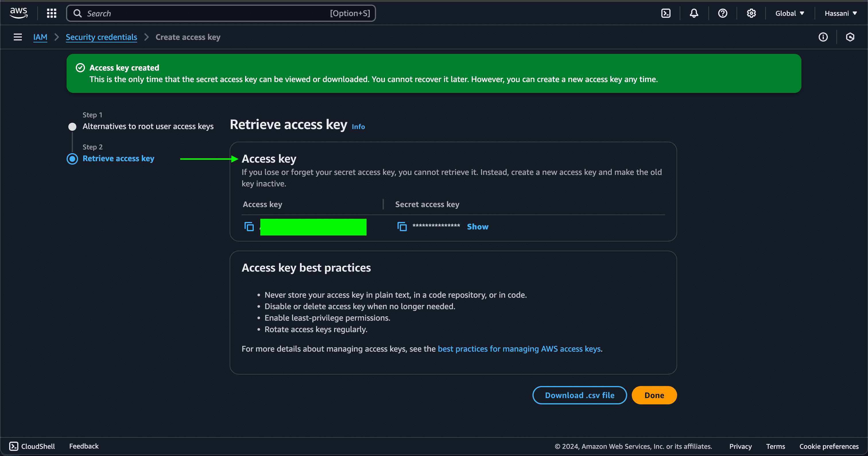868x456 pixels.
Task: Copy the secret access key
Action: coord(402,227)
